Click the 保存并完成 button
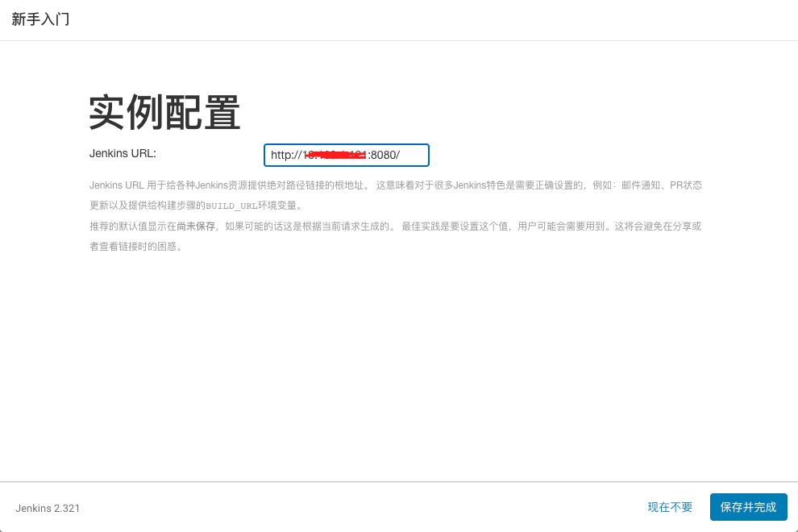Screen dimensions: 798x532 [x=748, y=507]
